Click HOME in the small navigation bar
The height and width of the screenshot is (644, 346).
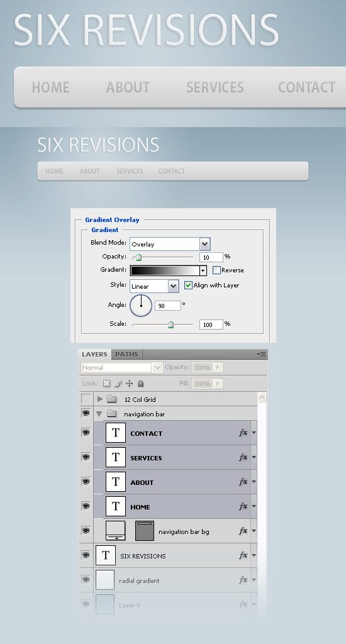54,171
